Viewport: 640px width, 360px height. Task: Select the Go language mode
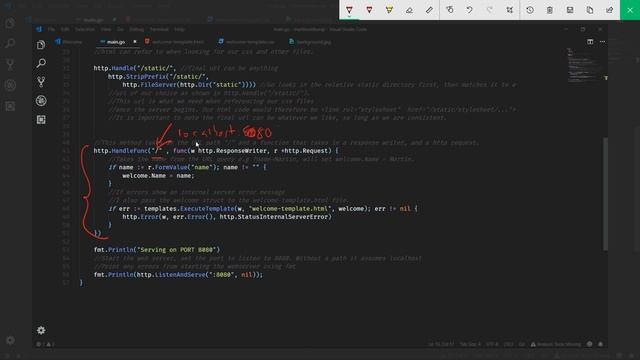[x=522, y=344]
